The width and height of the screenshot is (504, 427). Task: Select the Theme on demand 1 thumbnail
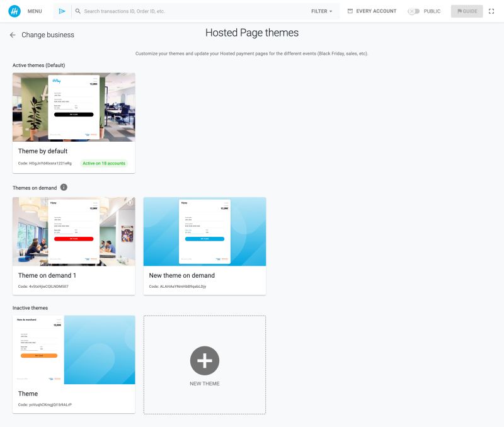pos(74,231)
